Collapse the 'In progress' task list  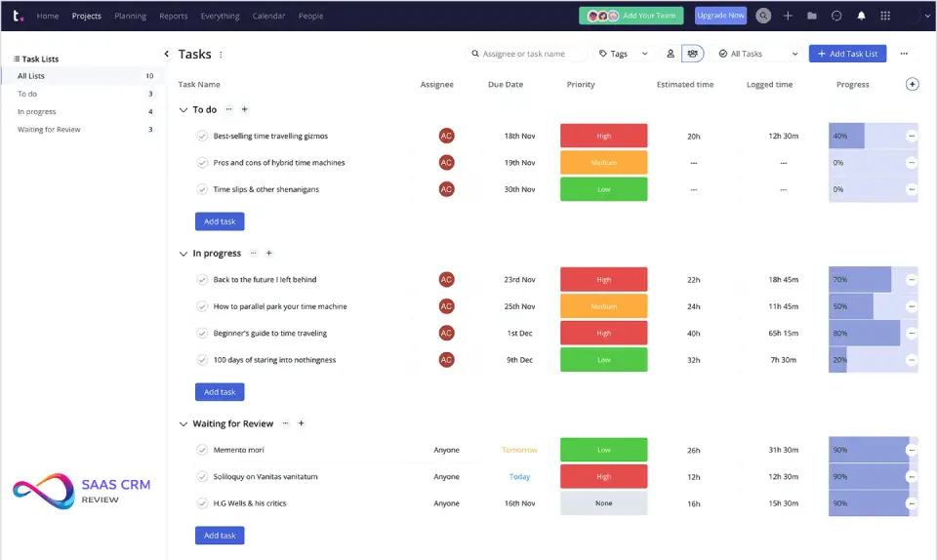click(183, 254)
